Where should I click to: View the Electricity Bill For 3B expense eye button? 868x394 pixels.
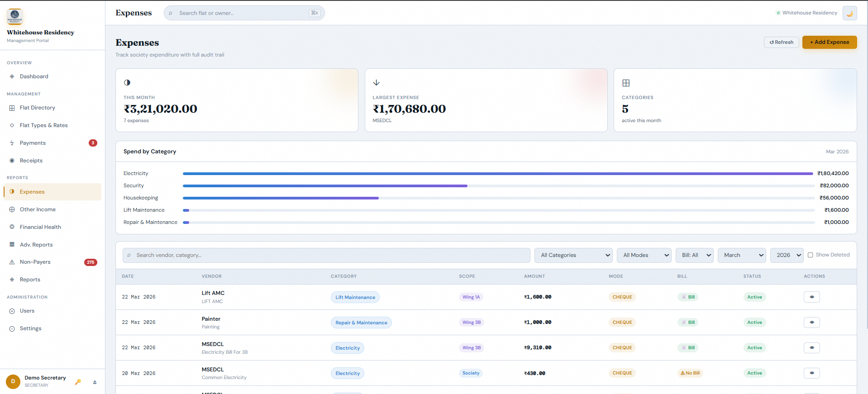pyautogui.click(x=812, y=348)
